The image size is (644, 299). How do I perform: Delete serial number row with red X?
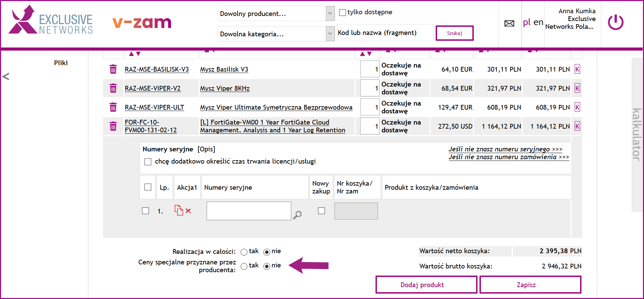coord(188,211)
